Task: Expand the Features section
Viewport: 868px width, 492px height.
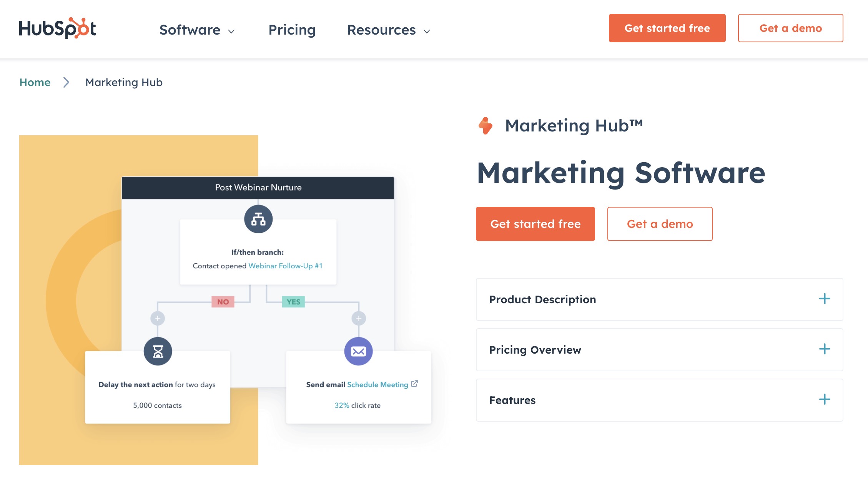Action: pos(825,400)
